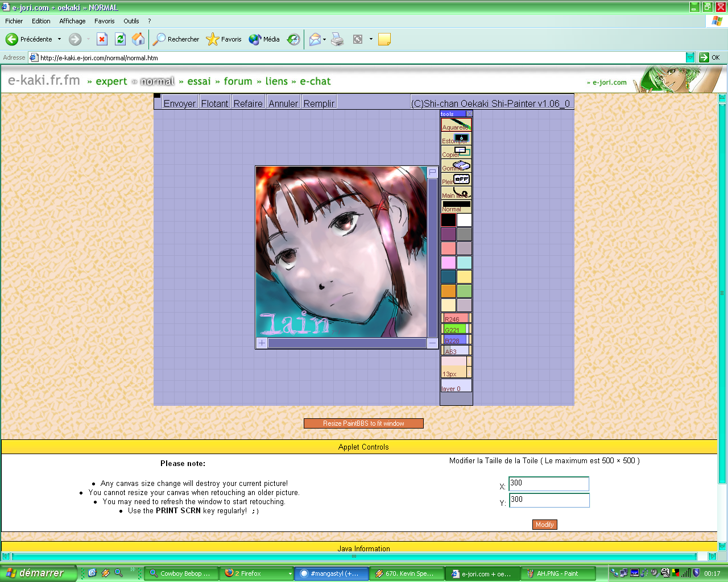Image resolution: width=728 pixels, height=582 pixels.
Task: Pick the orange color swatch
Action: (448, 291)
